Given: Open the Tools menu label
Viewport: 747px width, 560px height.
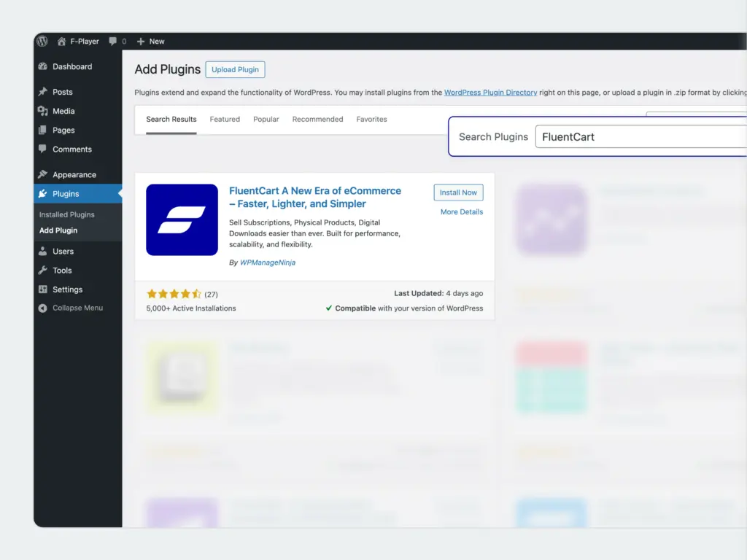Looking at the screenshot, I should point(62,271).
